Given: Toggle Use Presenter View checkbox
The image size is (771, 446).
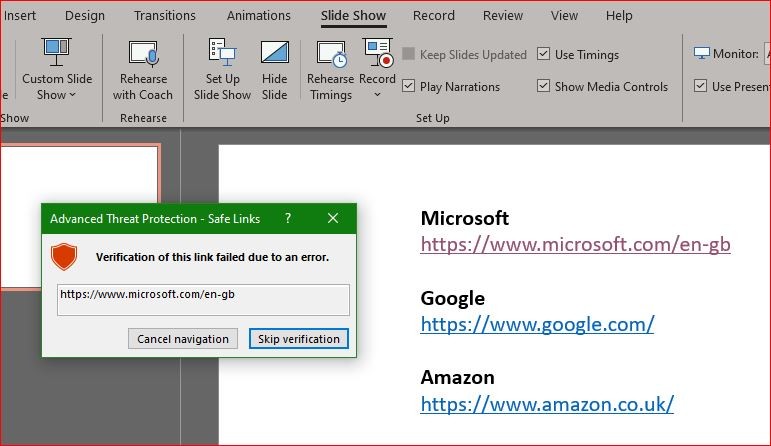Looking at the screenshot, I should click(x=700, y=86).
